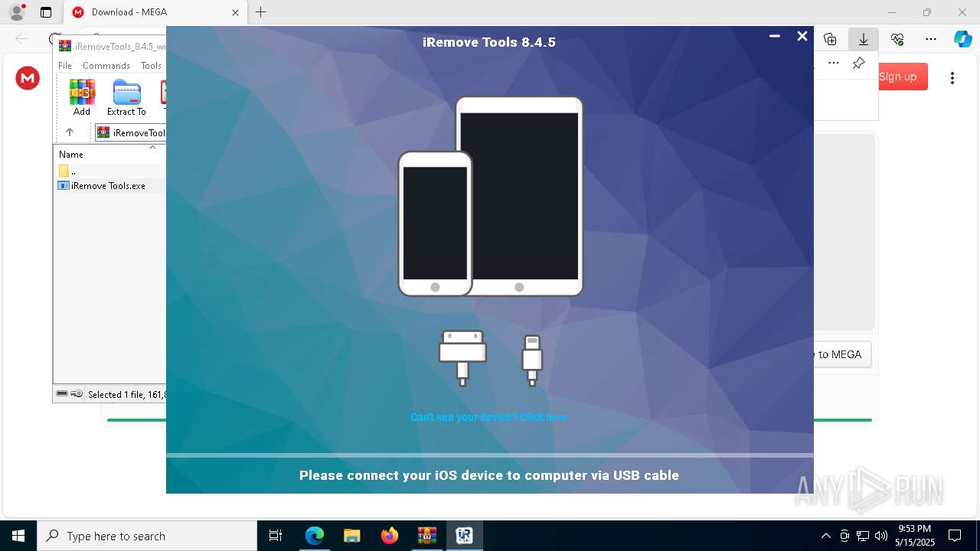
Task: Click the taskbar search box
Action: pos(147,536)
